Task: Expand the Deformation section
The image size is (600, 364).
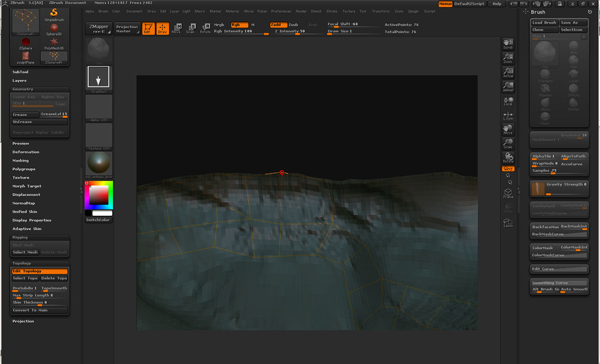Action: (26, 152)
